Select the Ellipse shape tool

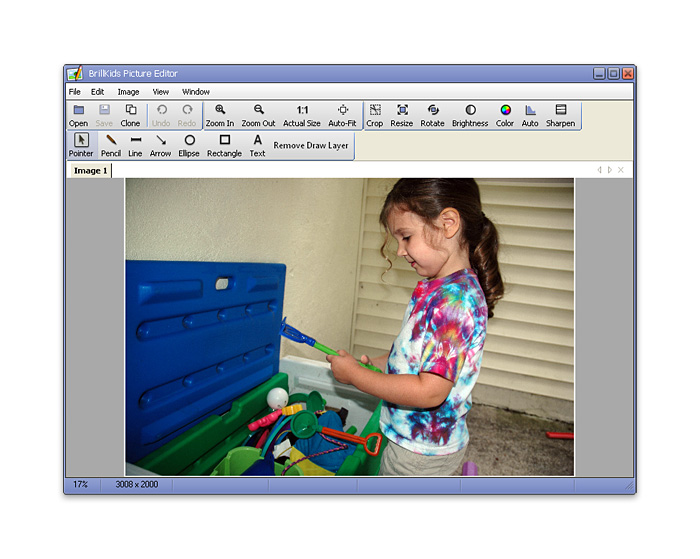189,146
